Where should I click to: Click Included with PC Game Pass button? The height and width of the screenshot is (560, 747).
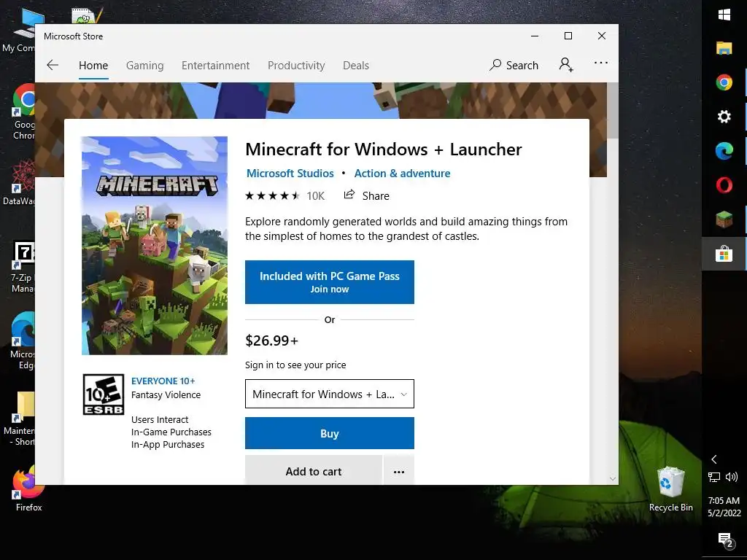(x=329, y=282)
